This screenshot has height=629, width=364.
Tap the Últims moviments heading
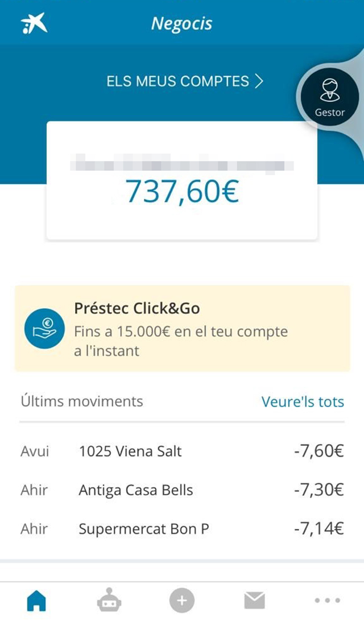(82, 401)
